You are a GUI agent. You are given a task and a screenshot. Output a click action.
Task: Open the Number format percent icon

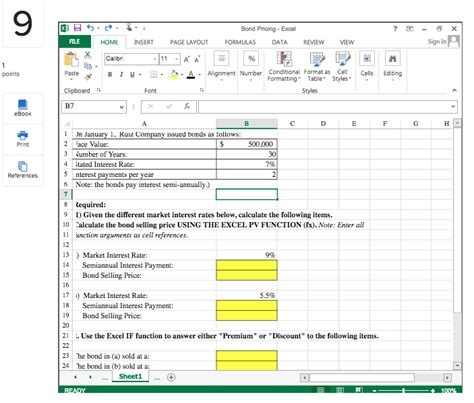(251, 58)
